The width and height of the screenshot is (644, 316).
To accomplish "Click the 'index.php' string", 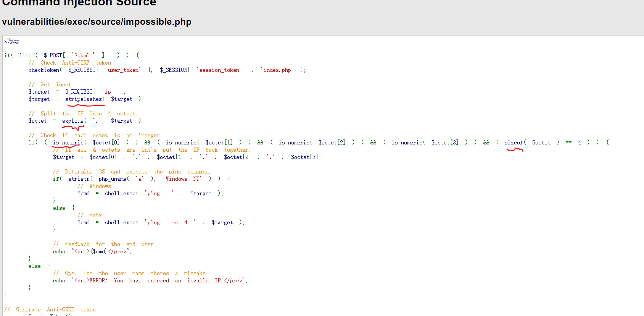I will point(277,70).
